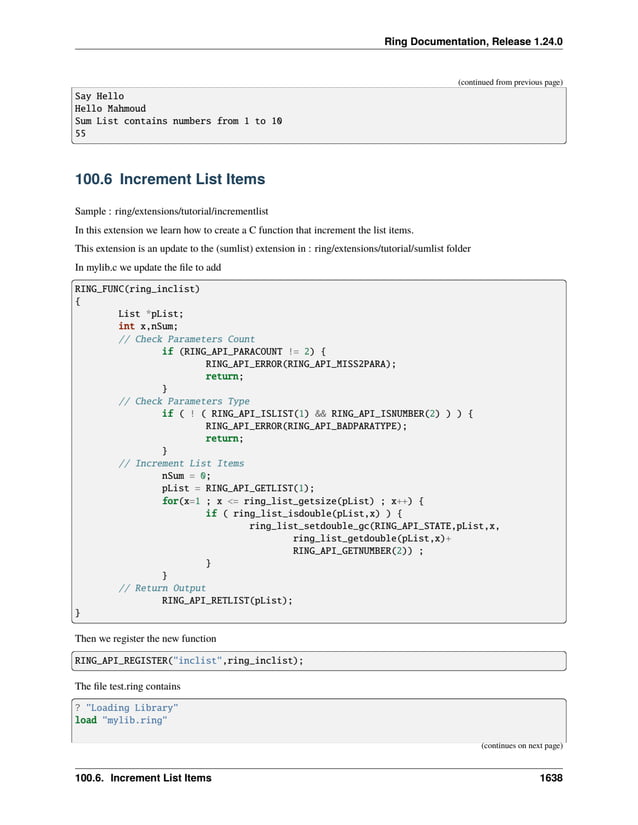Screen dimensions: 638x825
Task: Click the comment '// Check Parameters Count'
Action: tap(187, 339)
